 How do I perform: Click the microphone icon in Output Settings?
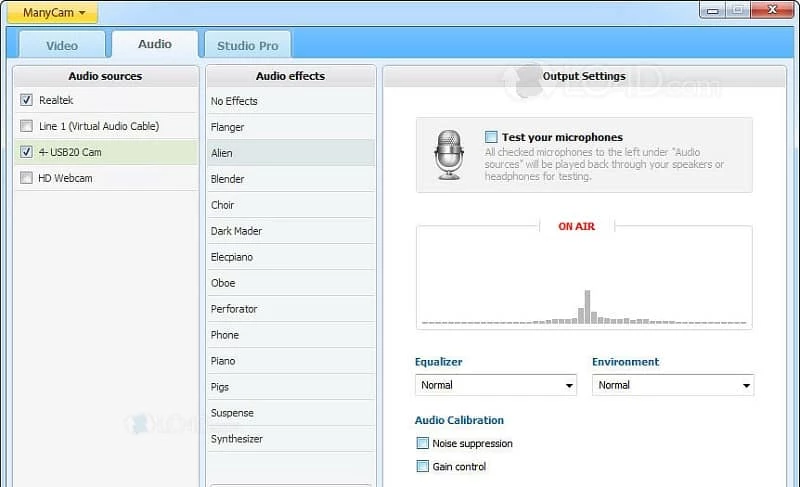[x=449, y=155]
